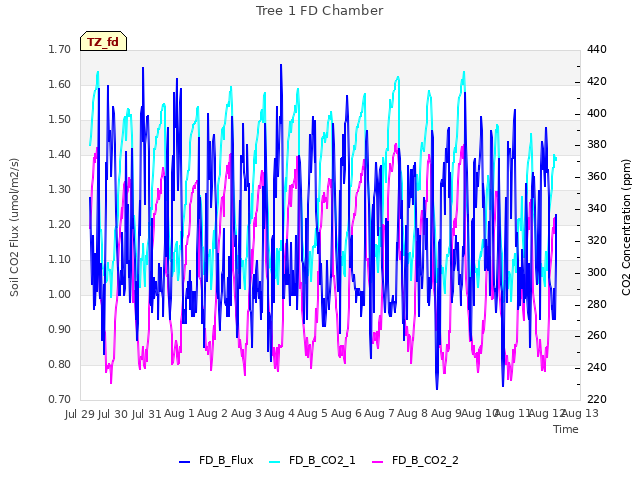This screenshot has height=480, width=640.
Task: Click the Jul 29 date tick label
Action: pyautogui.click(x=80, y=414)
